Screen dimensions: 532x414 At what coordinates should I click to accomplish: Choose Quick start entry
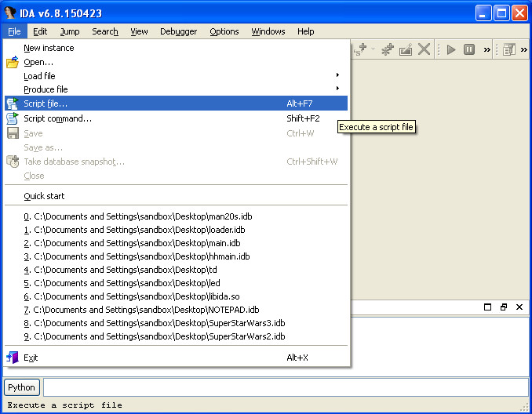176,196
